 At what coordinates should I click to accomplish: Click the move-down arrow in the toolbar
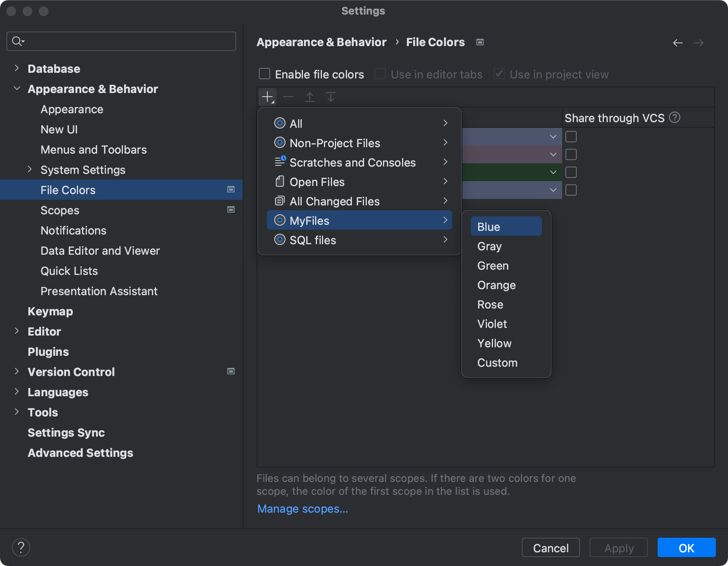[331, 97]
